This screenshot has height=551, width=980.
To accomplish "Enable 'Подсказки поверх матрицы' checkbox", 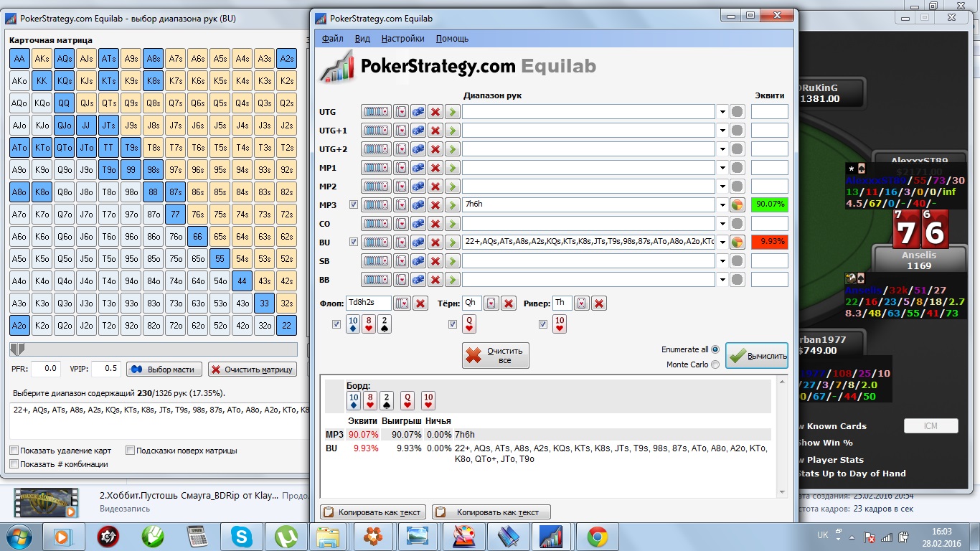I will pyautogui.click(x=130, y=451).
